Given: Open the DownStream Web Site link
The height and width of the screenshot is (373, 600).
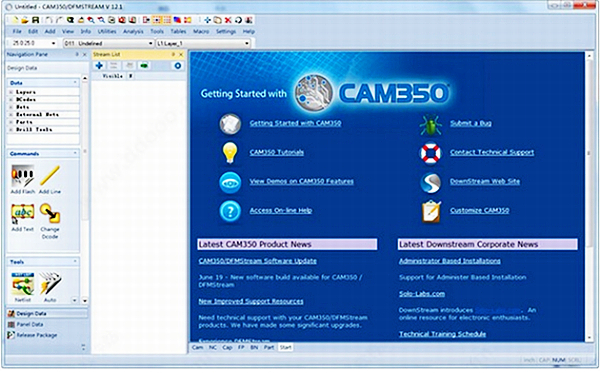Looking at the screenshot, I should pyautogui.click(x=485, y=181).
